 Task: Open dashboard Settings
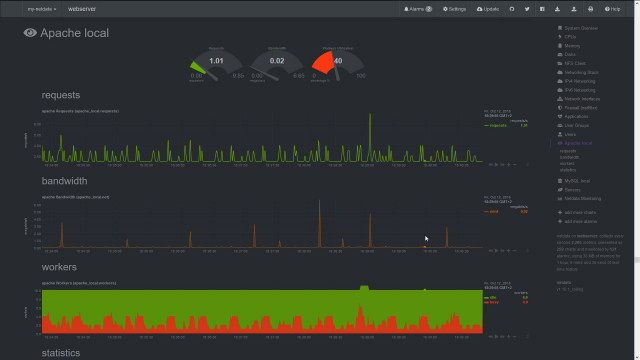click(454, 9)
